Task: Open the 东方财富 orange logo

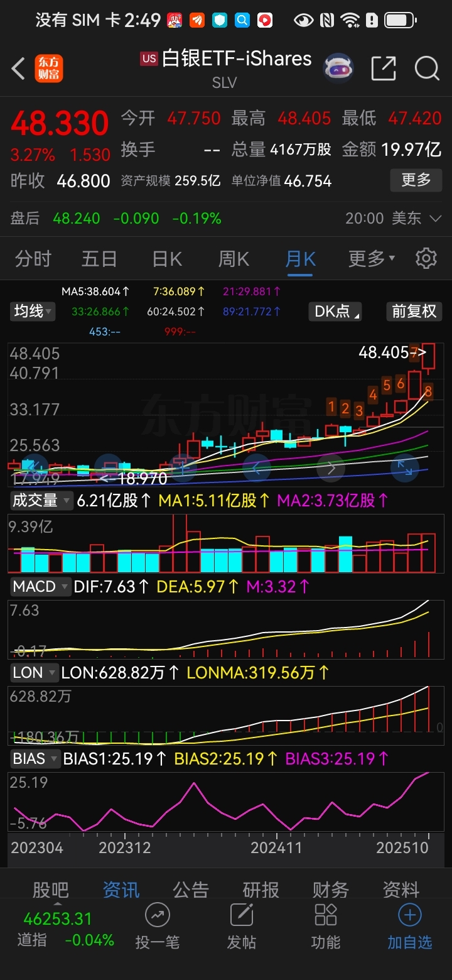Action: pos(48,68)
